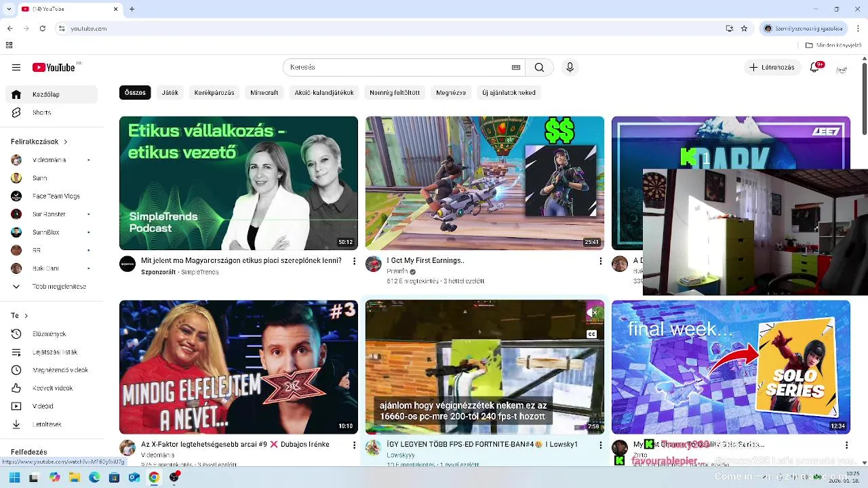Viewport: 868px width, 488px height.
Task: Select the Minecraft filter chip
Action: click(x=264, y=92)
